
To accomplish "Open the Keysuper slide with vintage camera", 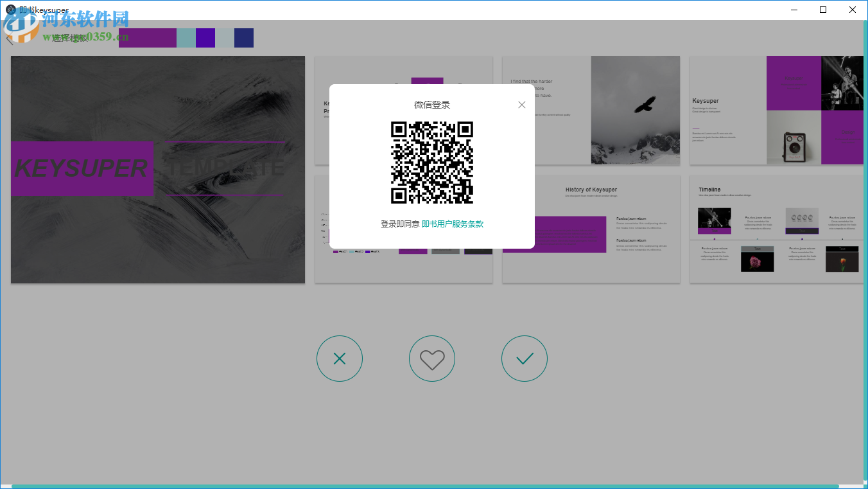I will click(777, 111).
